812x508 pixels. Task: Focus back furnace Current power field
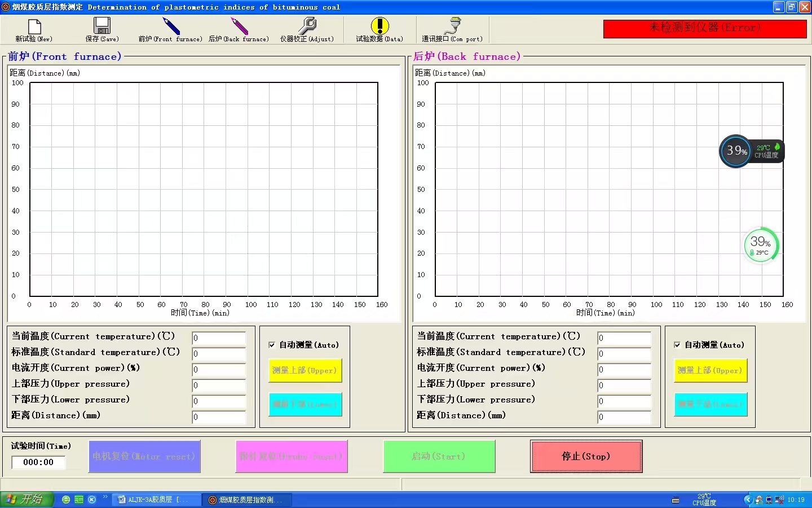624,370
